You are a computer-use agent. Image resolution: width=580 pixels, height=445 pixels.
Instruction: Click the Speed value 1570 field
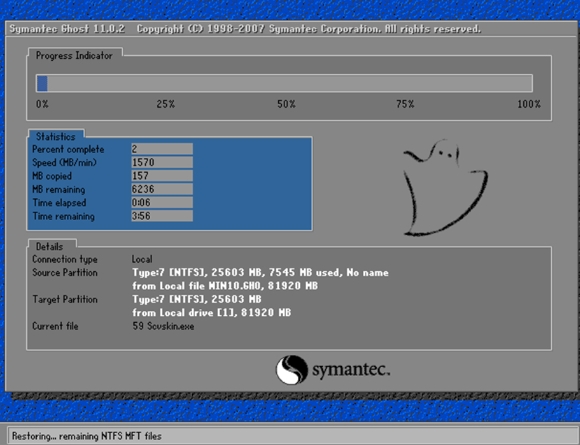[162, 162]
